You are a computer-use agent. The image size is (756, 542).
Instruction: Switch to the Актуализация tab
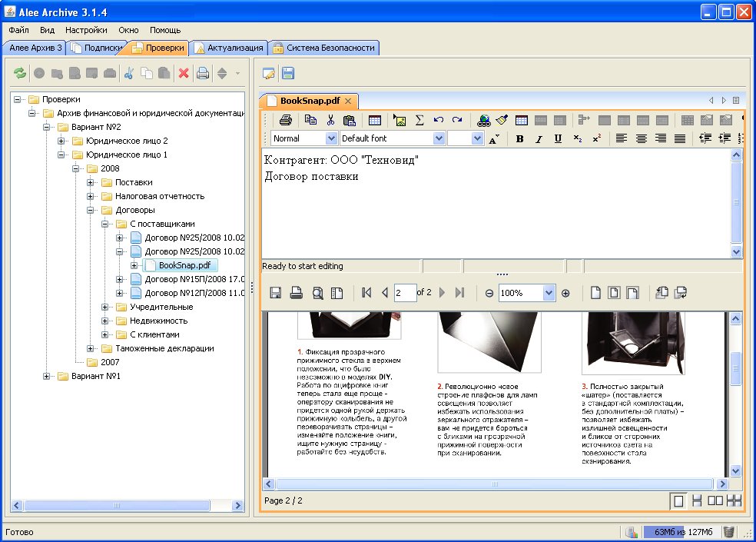click(234, 48)
